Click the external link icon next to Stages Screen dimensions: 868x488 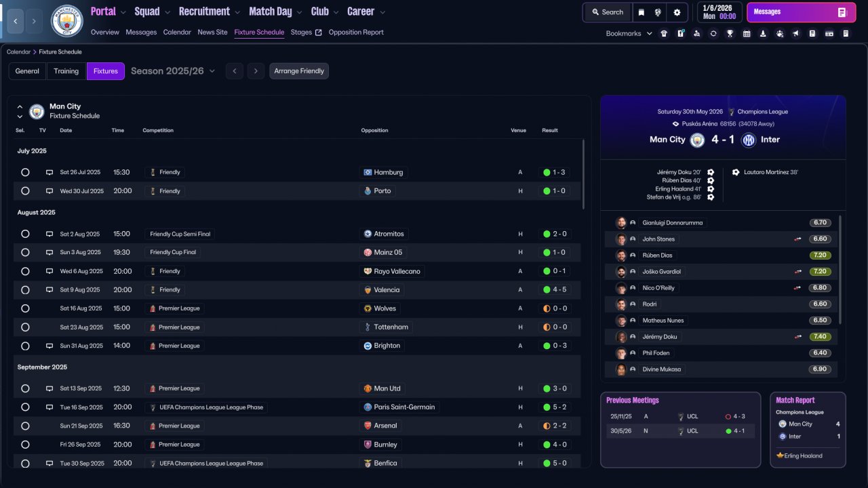point(319,33)
